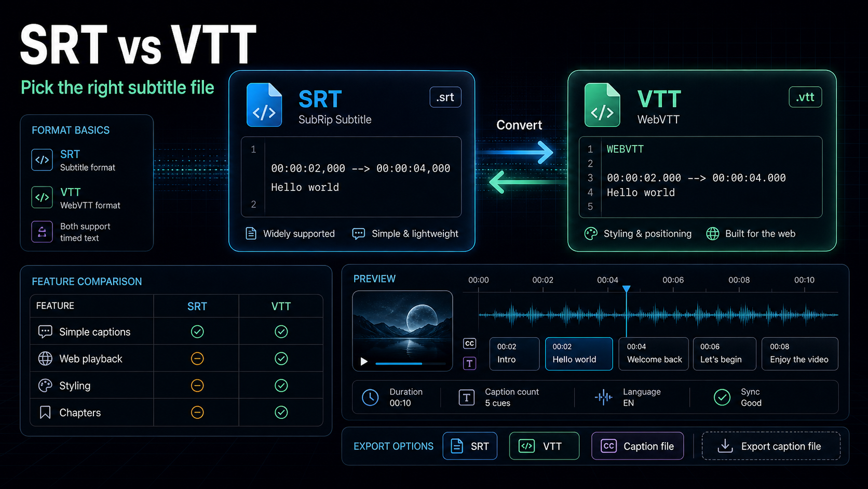Click the FEATURE column header
This screenshot has height=489, width=868.
[x=55, y=306]
